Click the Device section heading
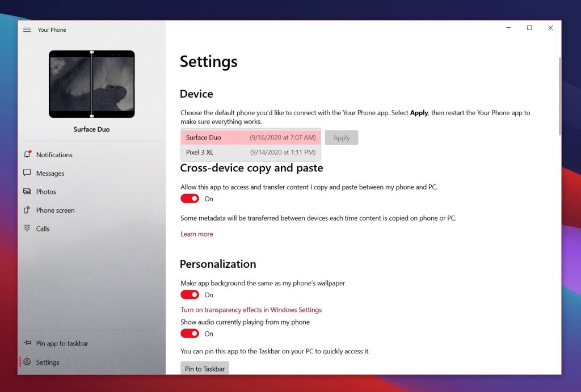The width and height of the screenshot is (581, 392). tap(196, 94)
